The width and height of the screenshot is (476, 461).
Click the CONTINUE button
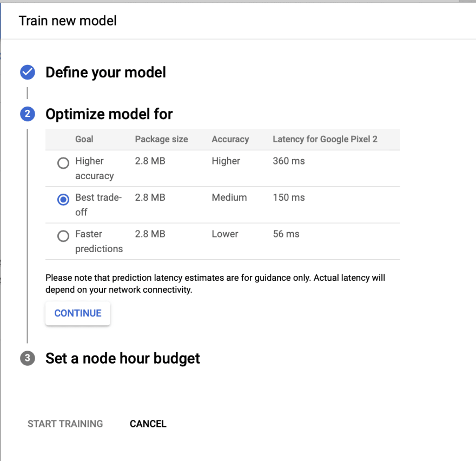coord(78,313)
